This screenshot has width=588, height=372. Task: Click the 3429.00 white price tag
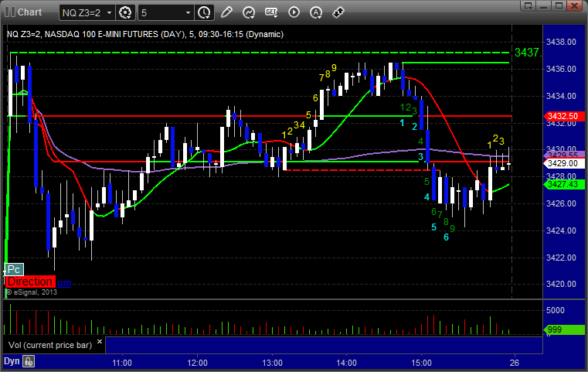click(x=563, y=163)
